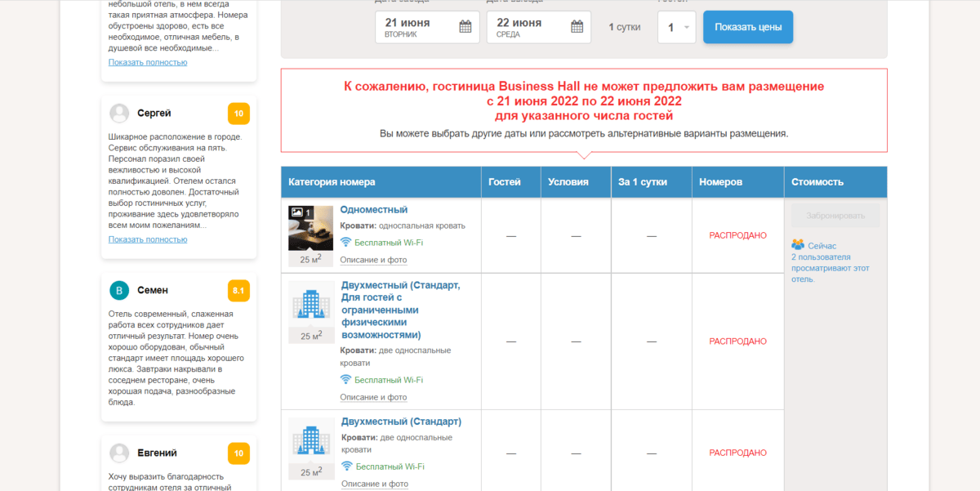Click the reviewer name Сергей
Viewport: 980px width, 491px height.
[154, 113]
